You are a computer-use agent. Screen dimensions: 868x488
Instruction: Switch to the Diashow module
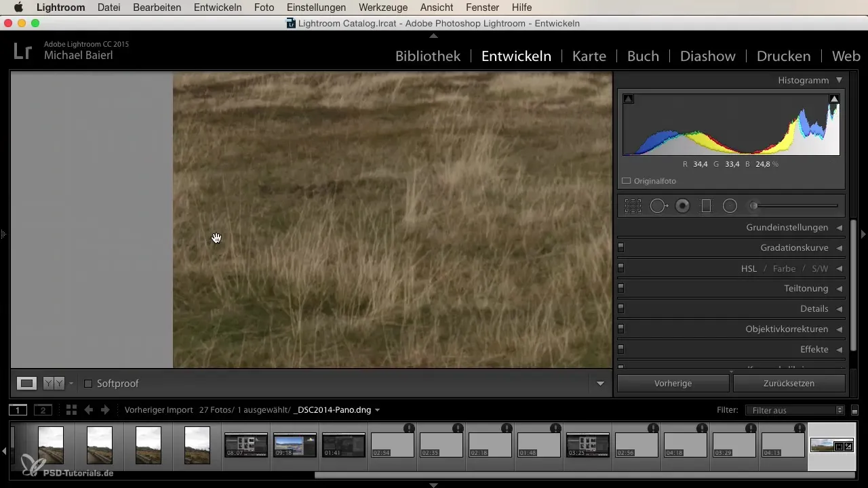tap(708, 56)
